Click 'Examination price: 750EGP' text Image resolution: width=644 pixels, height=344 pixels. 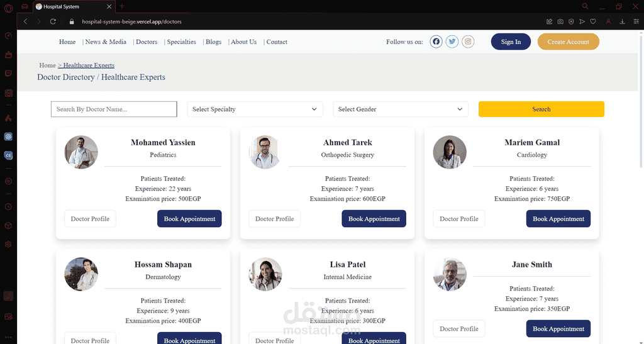click(532, 199)
